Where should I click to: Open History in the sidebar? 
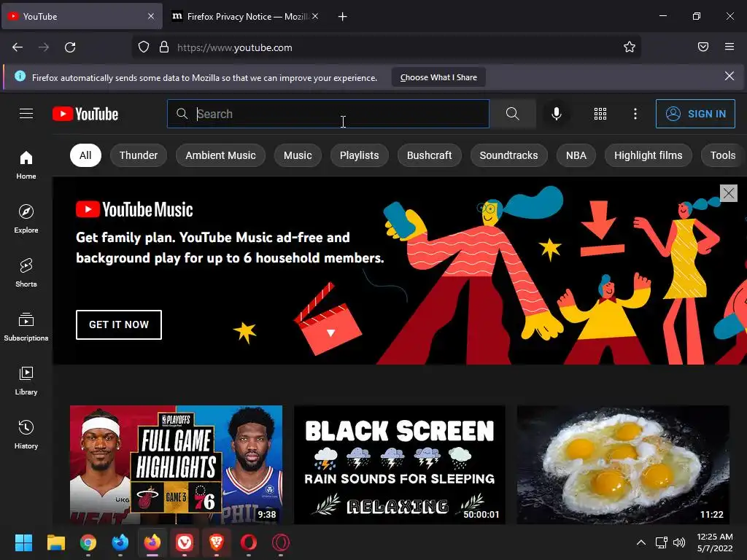(26, 435)
